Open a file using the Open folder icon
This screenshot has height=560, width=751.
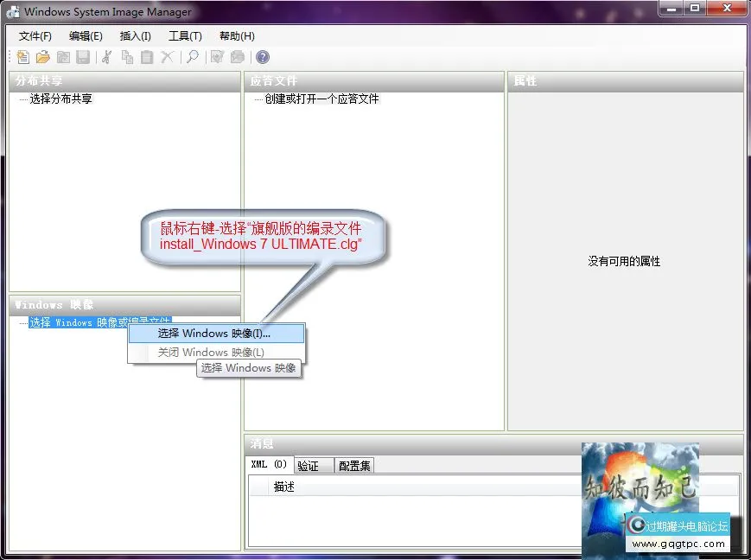click(x=42, y=57)
